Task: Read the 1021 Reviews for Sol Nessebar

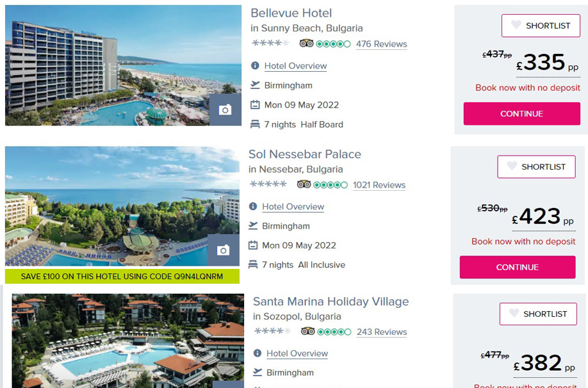Action: pos(379,185)
